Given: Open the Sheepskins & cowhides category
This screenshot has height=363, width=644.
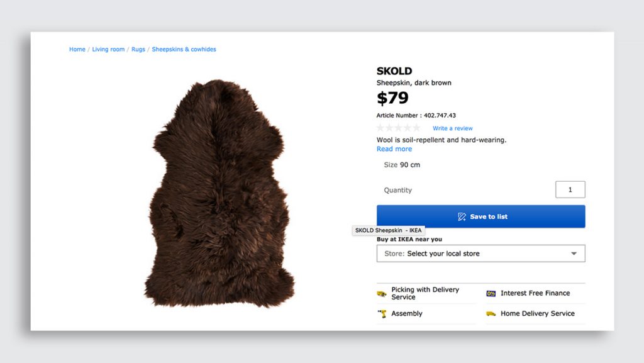Looking at the screenshot, I should (x=184, y=49).
